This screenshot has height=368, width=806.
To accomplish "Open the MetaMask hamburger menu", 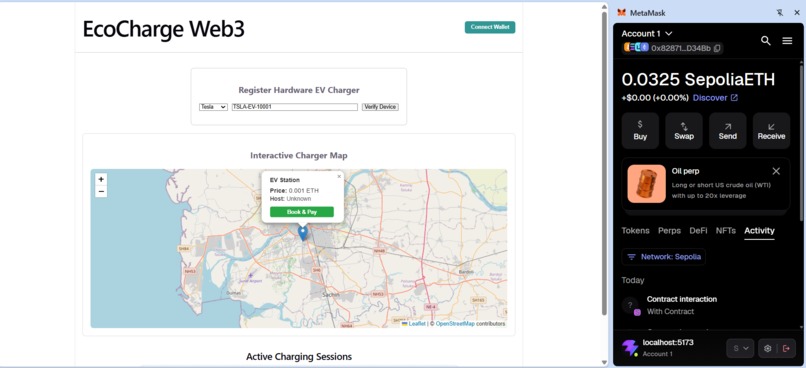I will pyautogui.click(x=787, y=41).
